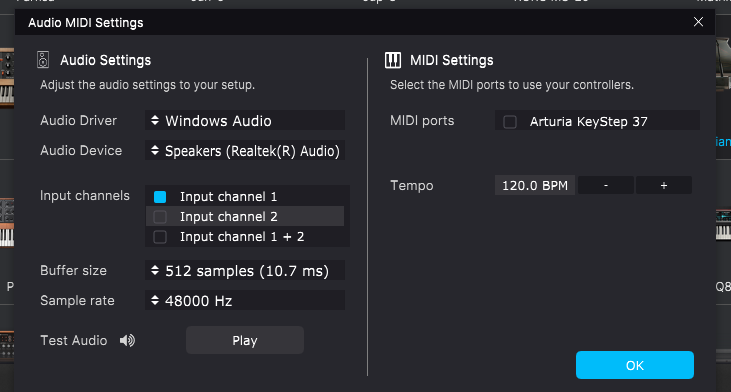Close the Audio MIDI Settings dialog
Screen dimensions: 731x392
click(x=698, y=22)
